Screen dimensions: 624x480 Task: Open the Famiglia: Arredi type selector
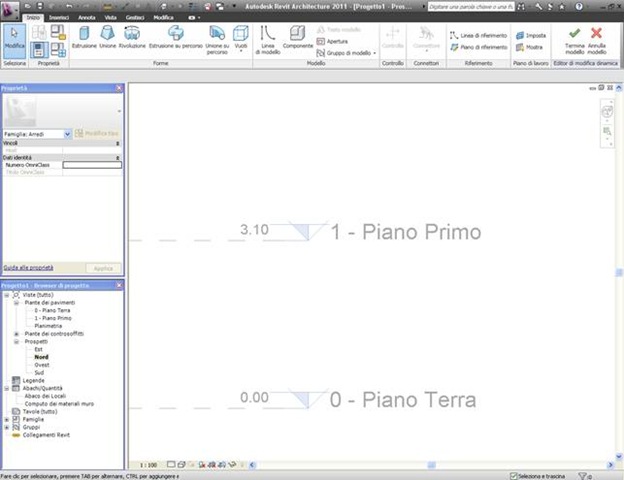35,133
